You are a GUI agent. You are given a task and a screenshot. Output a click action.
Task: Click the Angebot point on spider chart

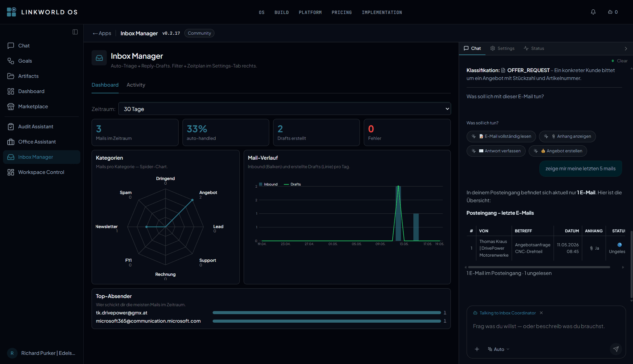coord(192,200)
